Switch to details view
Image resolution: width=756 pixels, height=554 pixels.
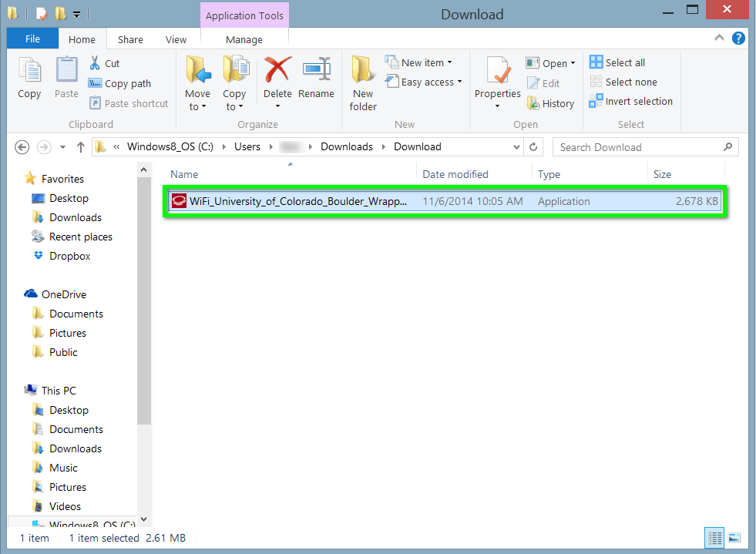(713, 537)
